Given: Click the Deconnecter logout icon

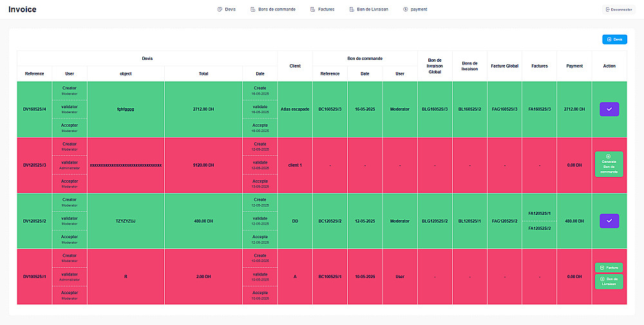Looking at the screenshot, I should coord(607,10).
